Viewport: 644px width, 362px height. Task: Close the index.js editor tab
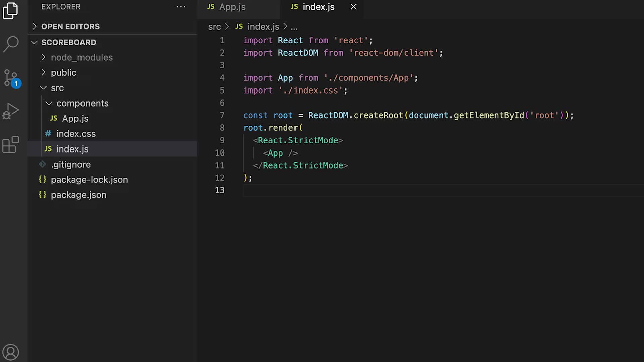(353, 7)
